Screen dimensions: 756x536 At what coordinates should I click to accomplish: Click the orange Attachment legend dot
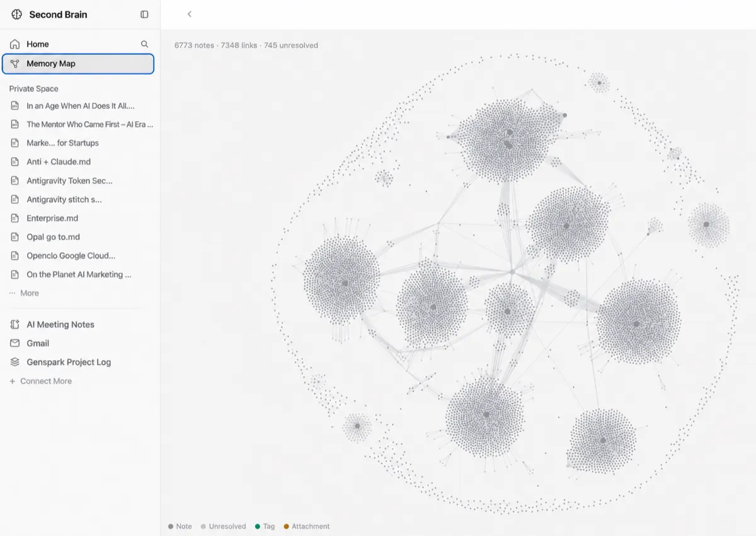(286, 527)
